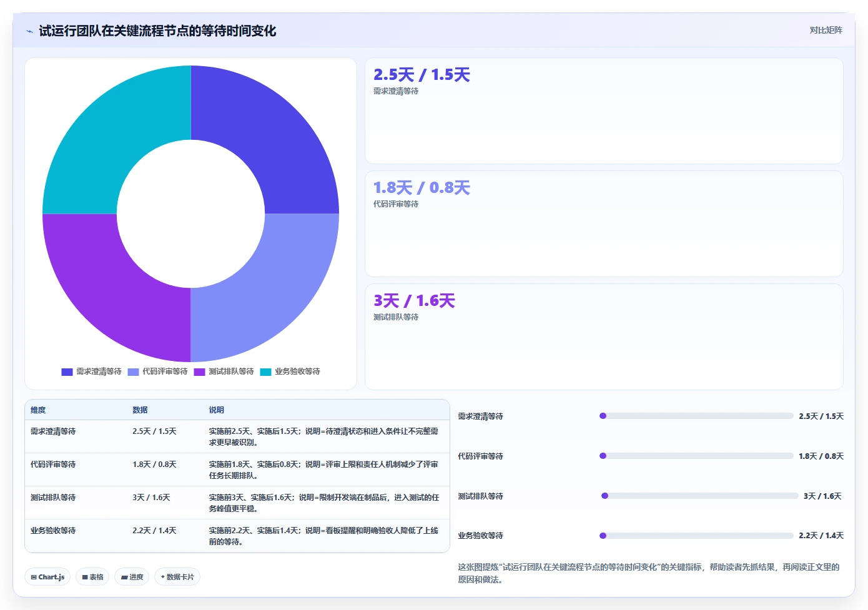Click the 表格 tag chip
The height and width of the screenshot is (610, 868).
(x=92, y=577)
